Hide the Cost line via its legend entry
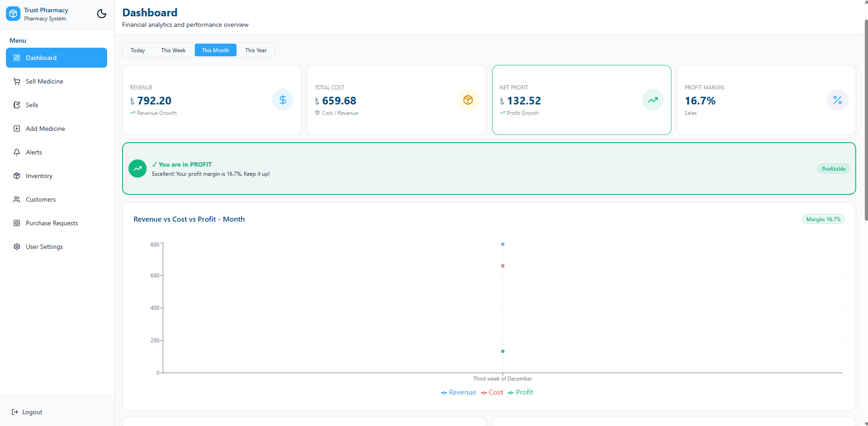 (491, 392)
